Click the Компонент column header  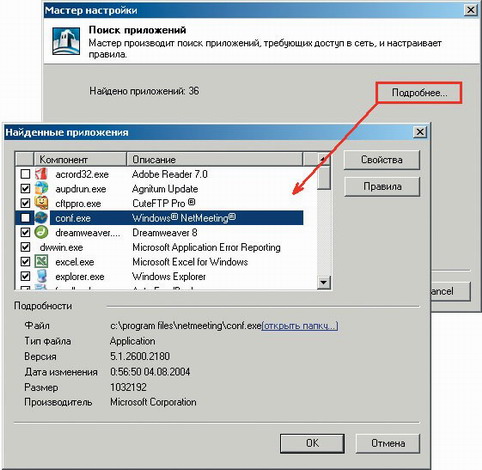(x=80, y=159)
